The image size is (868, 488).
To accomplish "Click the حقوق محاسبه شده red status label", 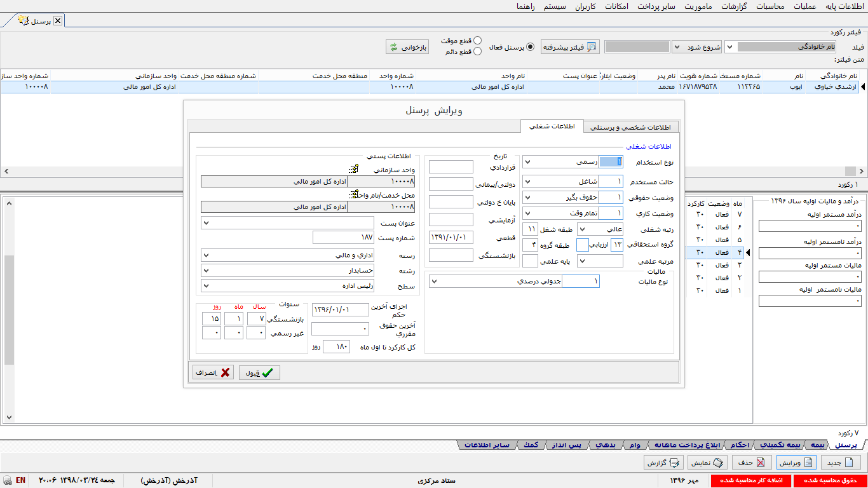I will [x=831, y=481].
